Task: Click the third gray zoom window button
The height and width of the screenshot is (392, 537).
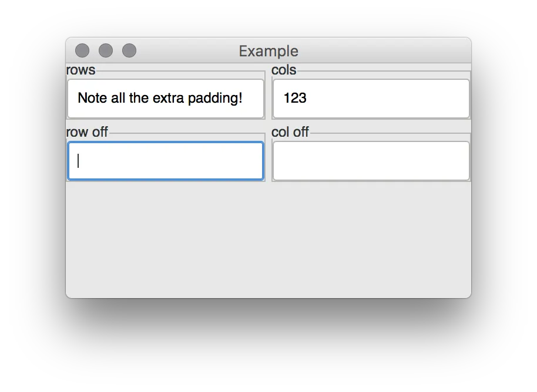Action: (x=129, y=51)
